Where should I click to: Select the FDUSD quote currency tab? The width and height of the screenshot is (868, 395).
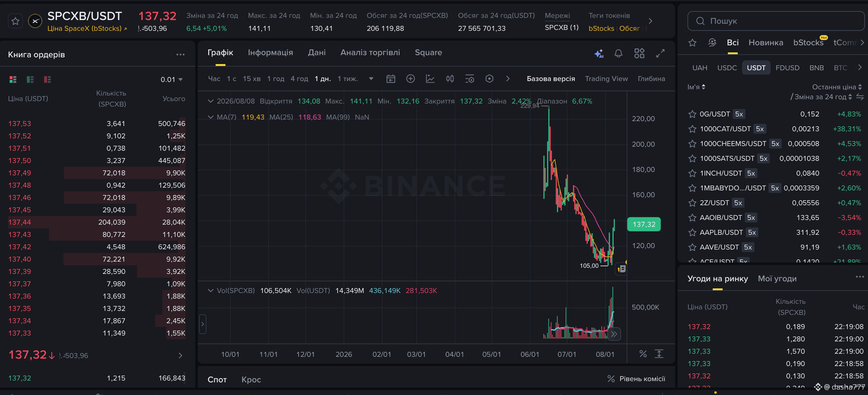[787, 68]
